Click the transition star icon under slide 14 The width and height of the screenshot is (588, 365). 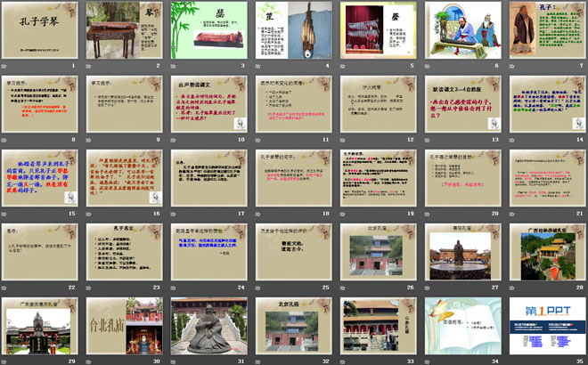pos(512,140)
